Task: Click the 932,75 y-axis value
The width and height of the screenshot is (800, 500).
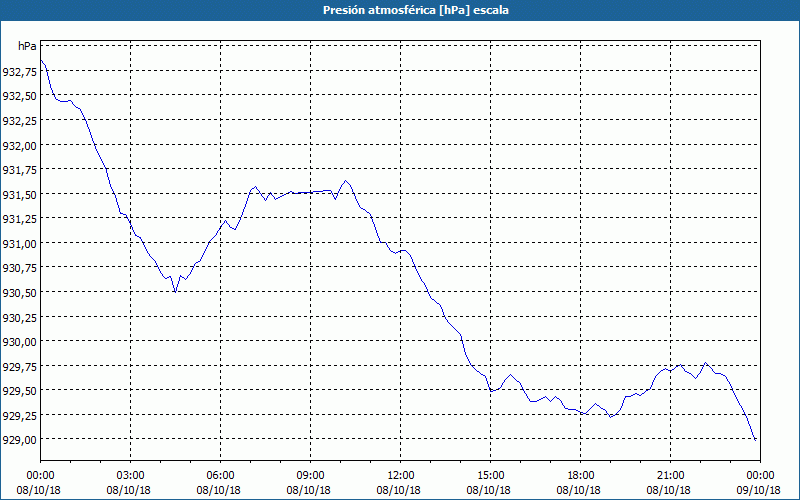Action: click(19, 72)
